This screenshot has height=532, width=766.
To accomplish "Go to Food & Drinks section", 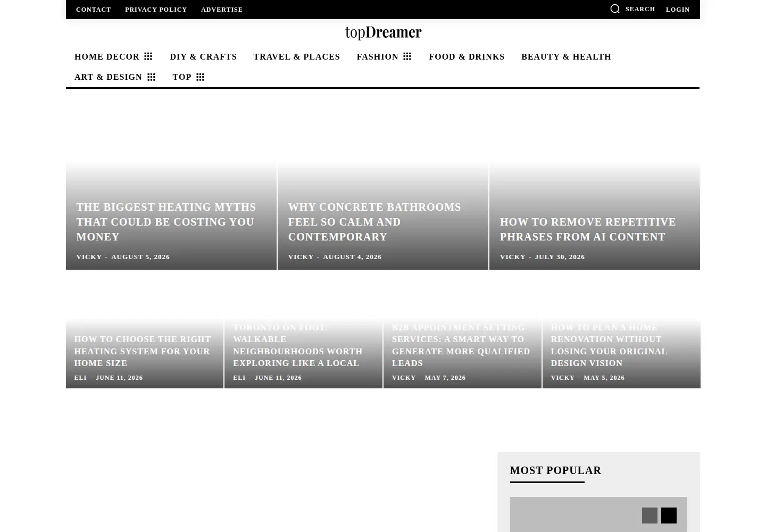I will [467, 57].
